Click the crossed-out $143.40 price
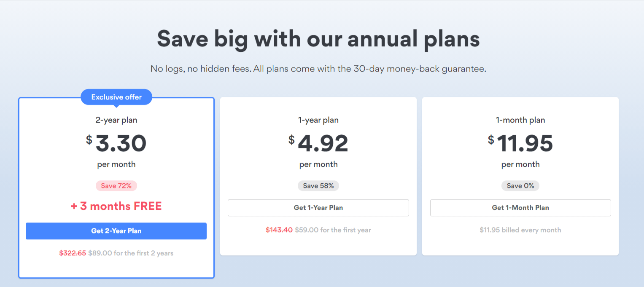 279,230
